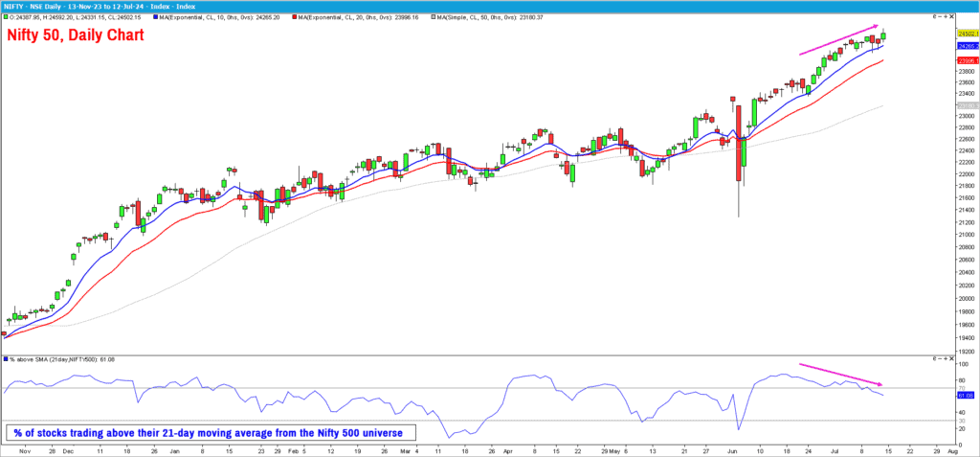Click 'Mar' on the date axis

click(x=406, y=449)
